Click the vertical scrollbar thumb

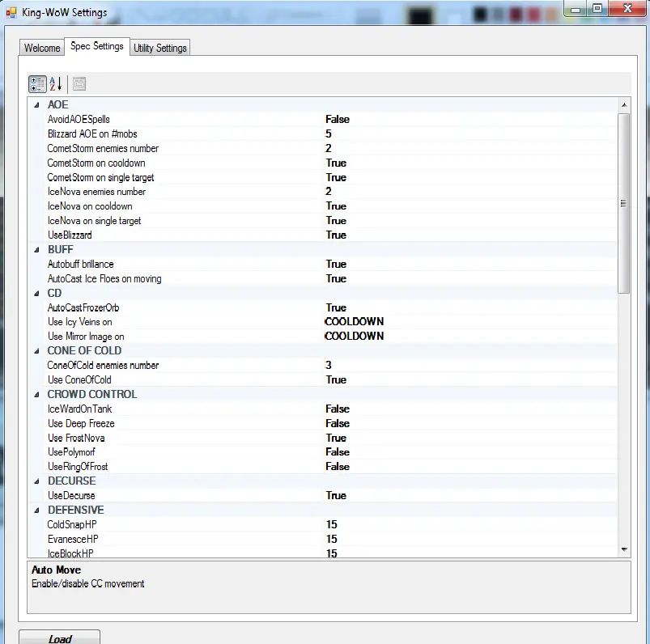click(x=624, y=203)
